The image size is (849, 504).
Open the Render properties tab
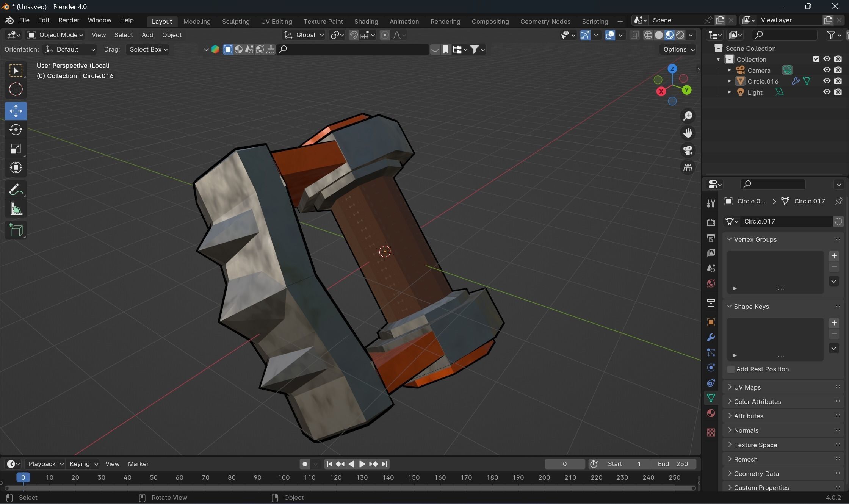(711, 222)
